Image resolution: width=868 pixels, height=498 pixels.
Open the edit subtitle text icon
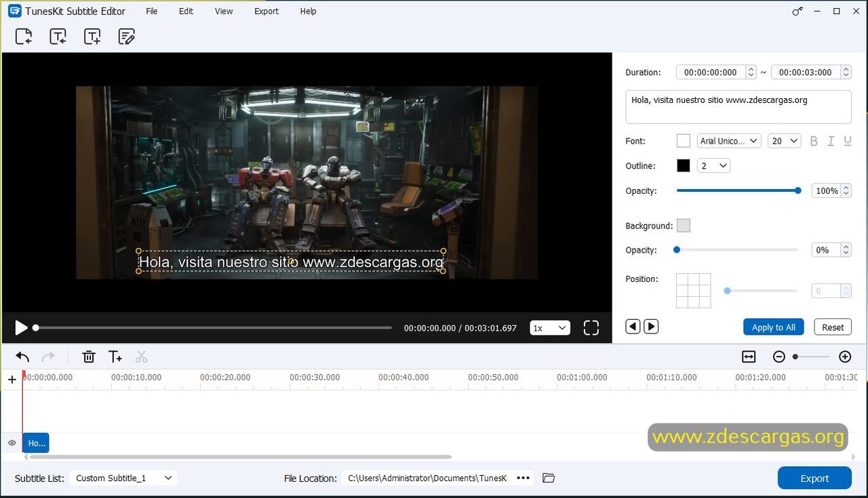click(127, 37)
